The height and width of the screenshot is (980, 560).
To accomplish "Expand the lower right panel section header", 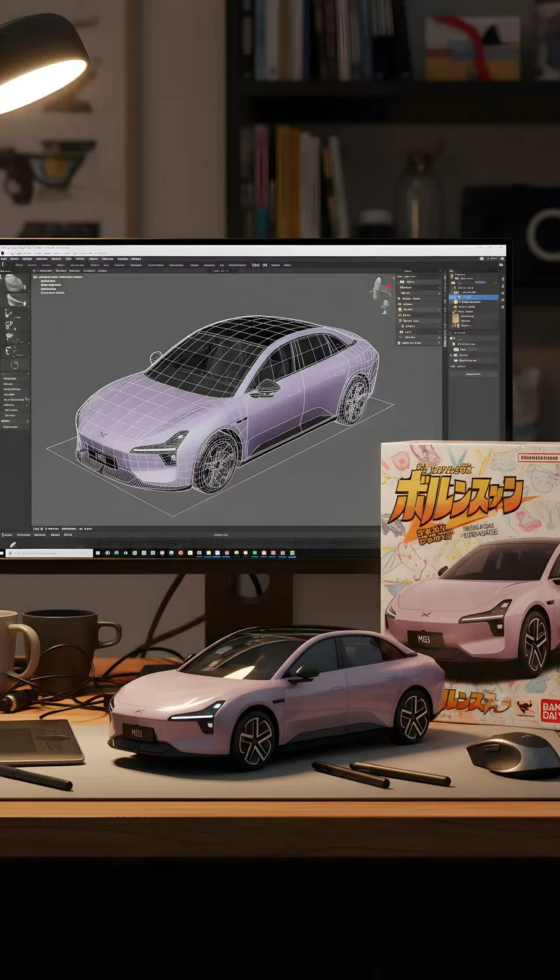I will click(452, 332).
